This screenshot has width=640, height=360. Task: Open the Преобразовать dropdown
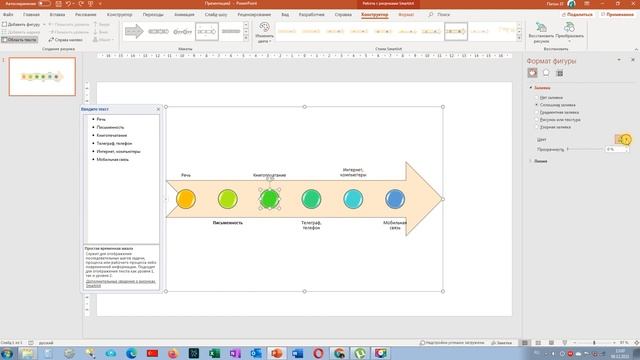tap(569, 32)
